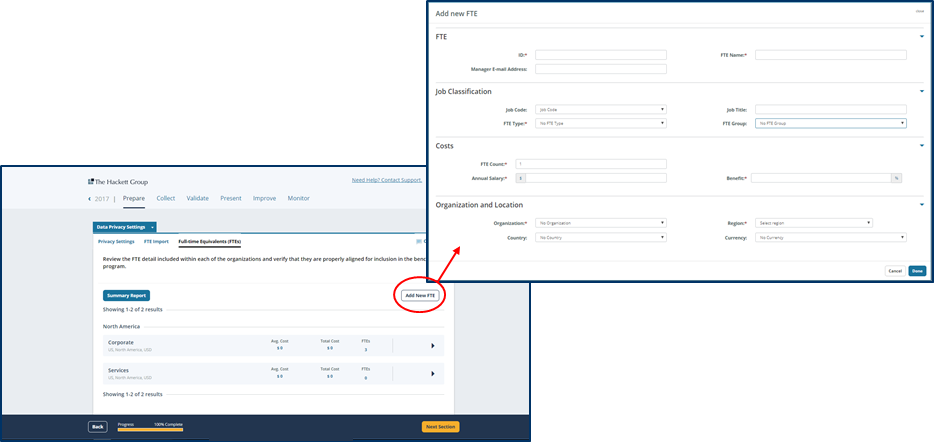Click The Hackett Group logo
The height and width of the screenshot is (442, 934).
pos(118,182)
